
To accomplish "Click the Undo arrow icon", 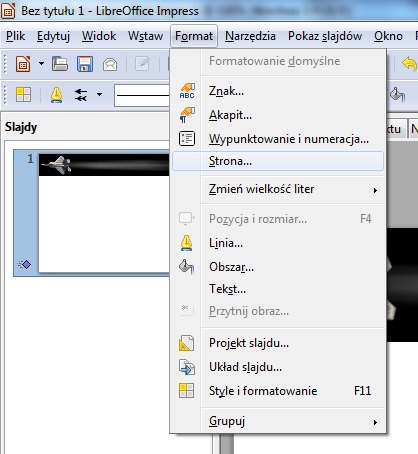I will click(x=410, y=63).
